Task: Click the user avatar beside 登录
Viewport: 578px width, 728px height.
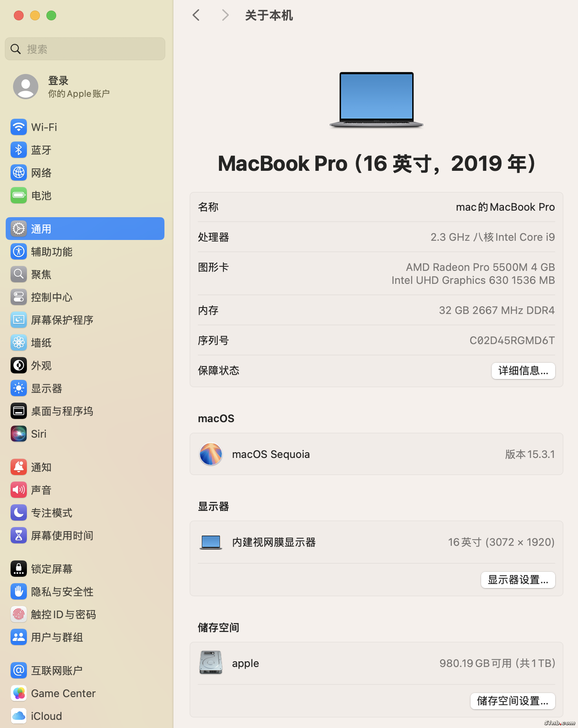Action: pos(26,87)
